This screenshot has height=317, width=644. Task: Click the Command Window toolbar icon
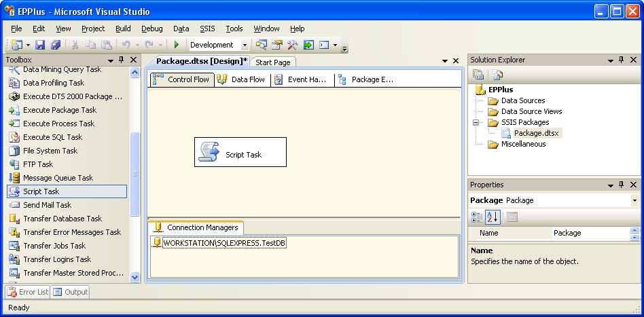324,45
